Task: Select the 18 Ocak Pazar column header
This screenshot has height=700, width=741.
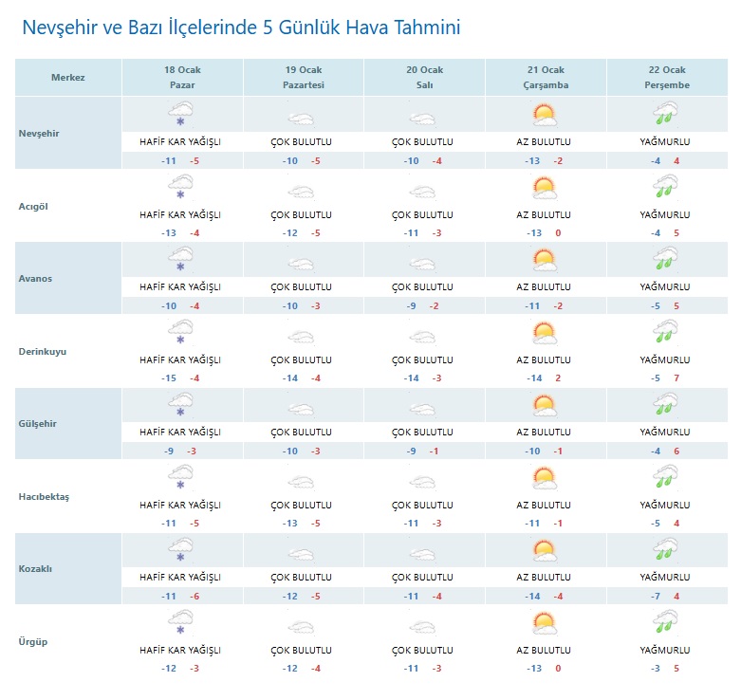Action: (182, 78)
